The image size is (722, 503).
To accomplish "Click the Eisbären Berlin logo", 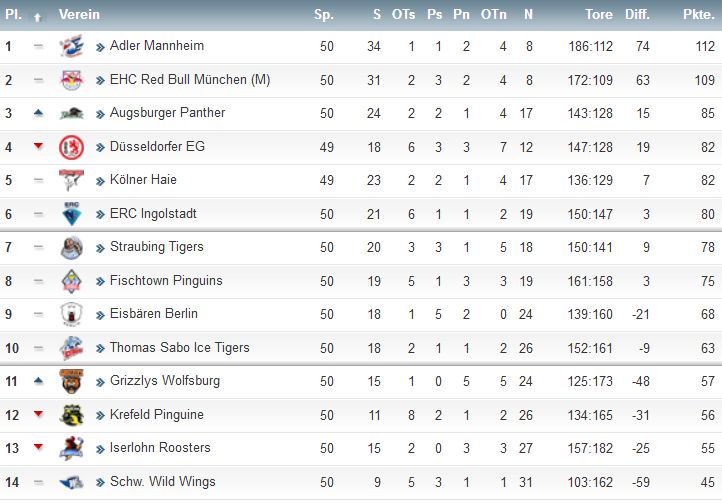I will (x=71, y=314).
